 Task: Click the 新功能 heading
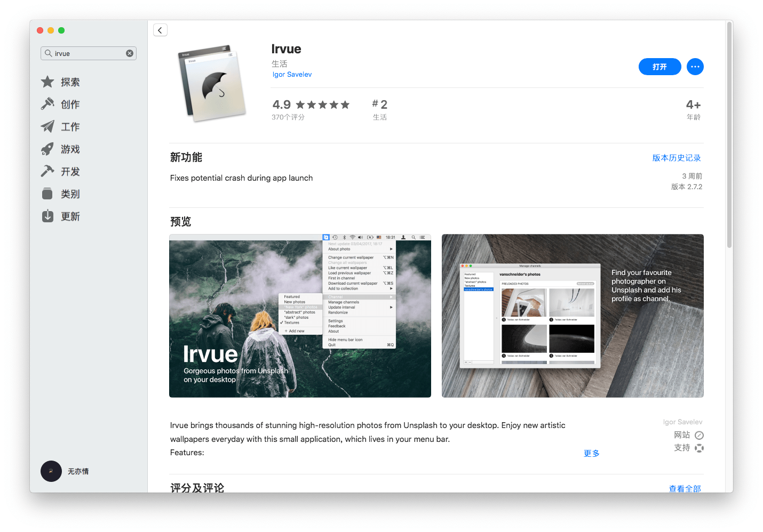pyautogui.click(x=186, y=157)
